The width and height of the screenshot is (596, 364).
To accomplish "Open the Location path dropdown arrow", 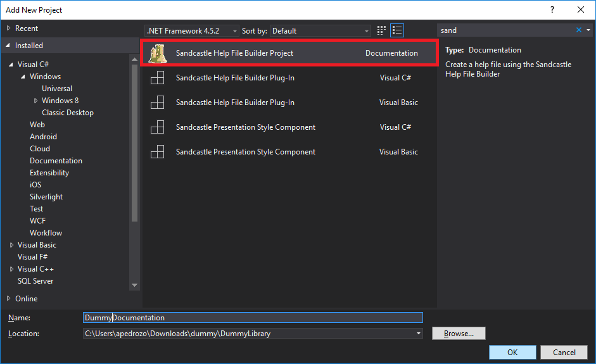I will coord(418,334).
